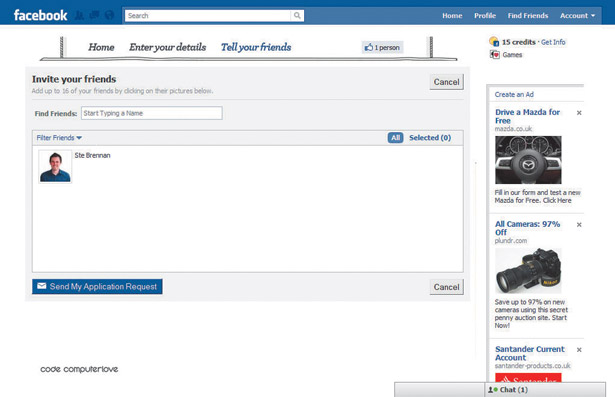615x397 pixels.
Task: Open the Santander Current Account link
Action: [x=530, y=353]
